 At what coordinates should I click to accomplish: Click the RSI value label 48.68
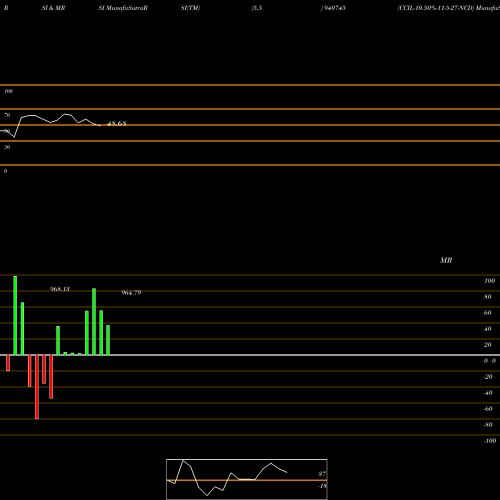(x=117, y=124)
